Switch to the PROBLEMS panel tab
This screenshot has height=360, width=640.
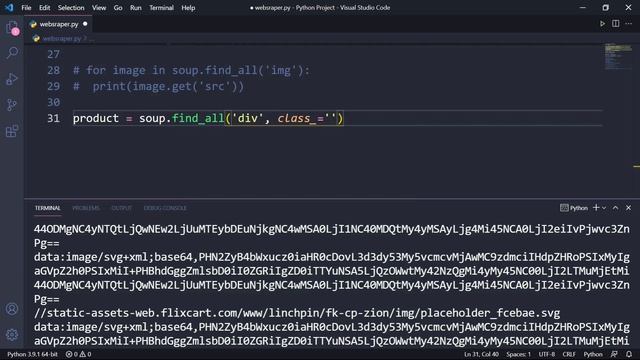tap(86, 208)
